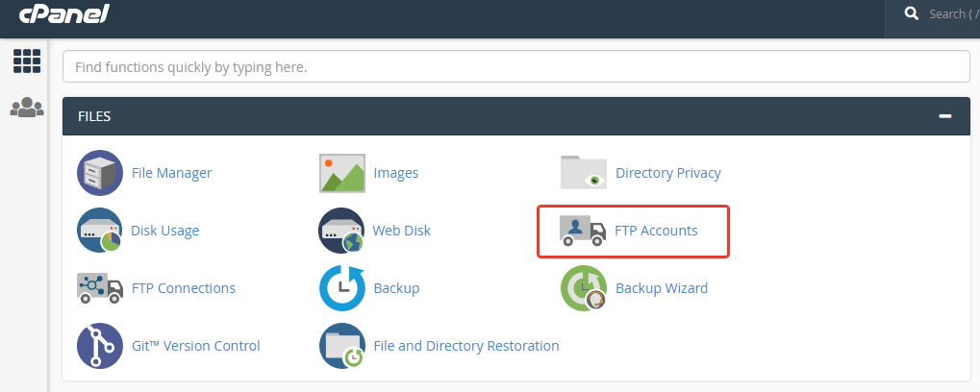Screen dimensions: 980x392
Task: Open the File Manager text link
Action: [x=171, y=173]
